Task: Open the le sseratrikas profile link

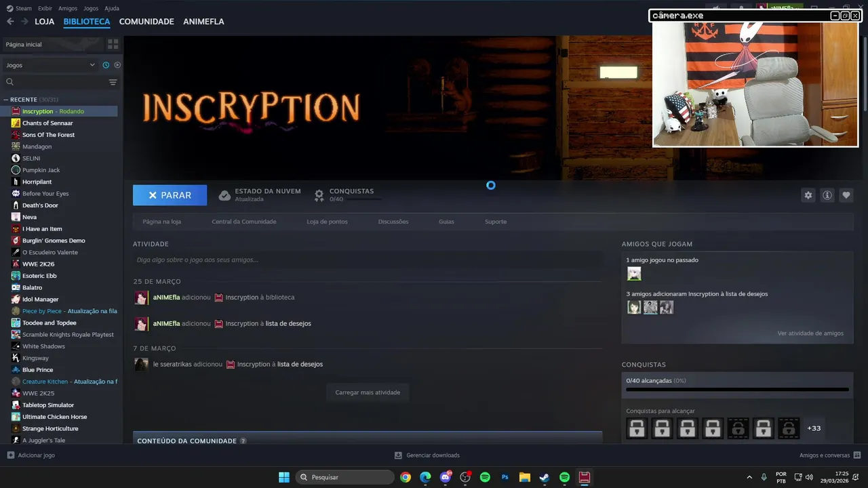Action: click(x=172, y=365)
